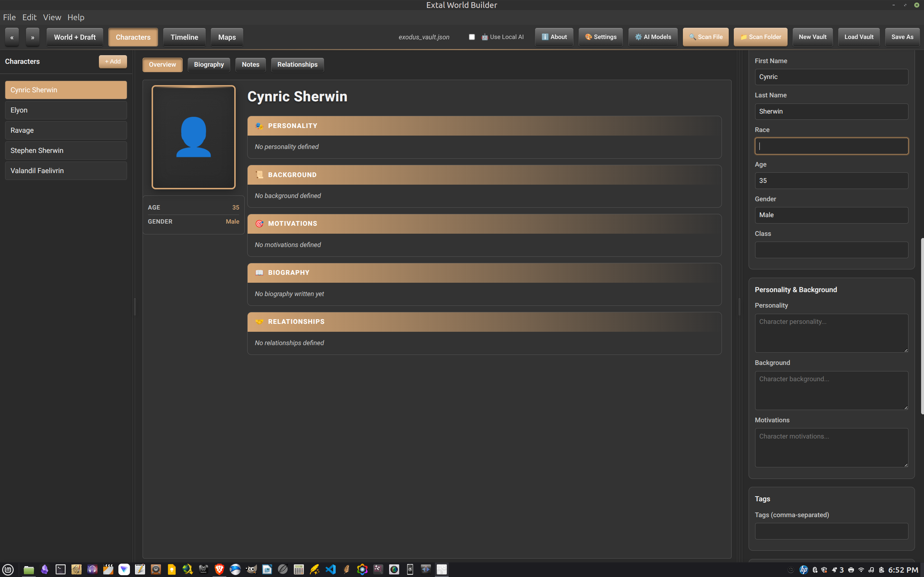The image size is (924, 577).
Task: Click the Scan Folder button
Action: (x=760, y=37)
